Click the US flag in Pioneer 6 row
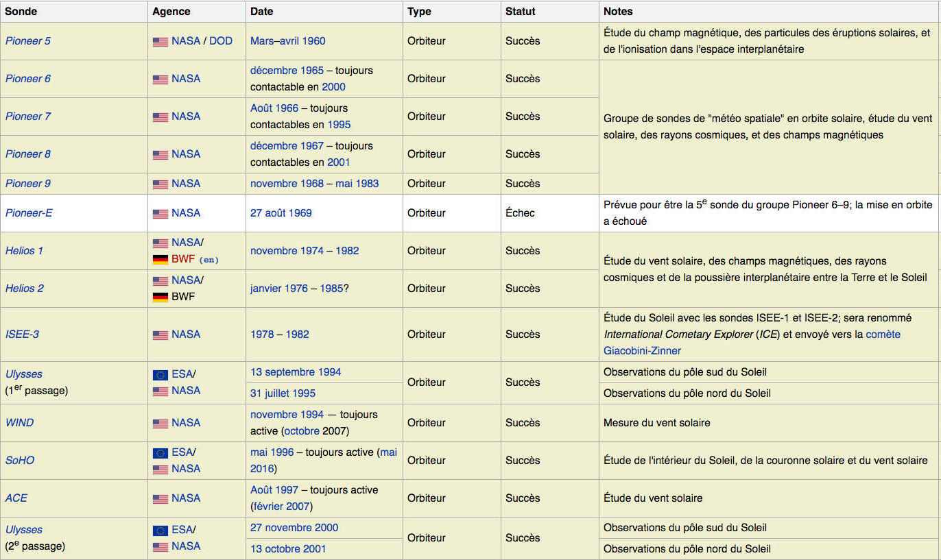The width and height of the screenshot is (941, 560). point(160,80)
